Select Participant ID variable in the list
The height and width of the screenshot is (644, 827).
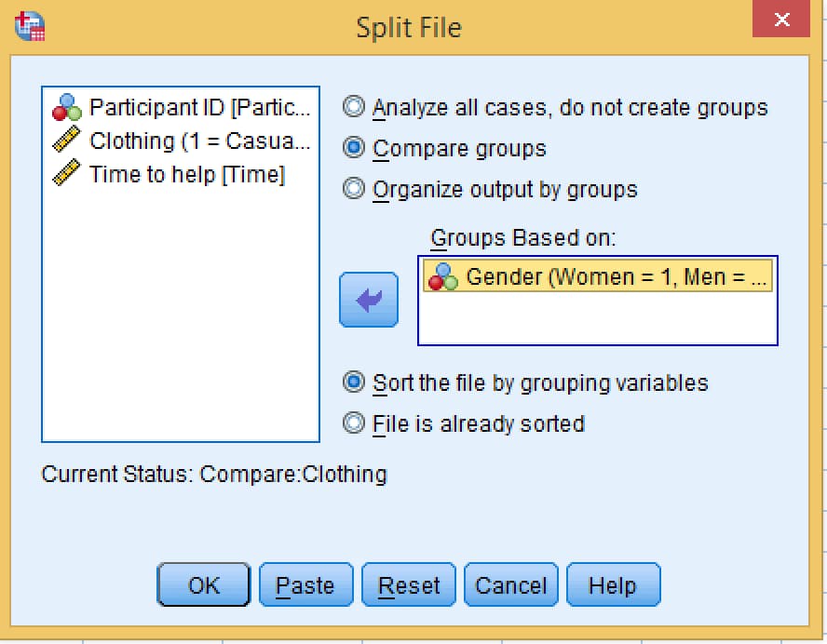coord(182,108)
